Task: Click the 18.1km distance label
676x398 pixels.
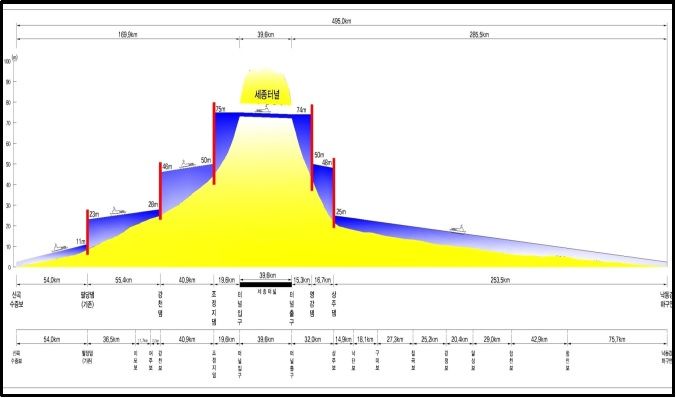Action: pyautogui.click(x=365, y=340)
